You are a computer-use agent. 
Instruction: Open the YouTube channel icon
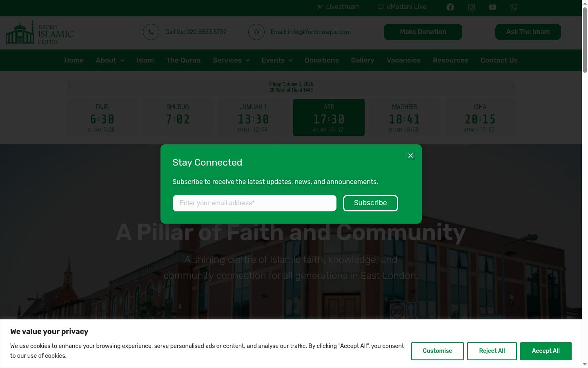(x=492, y=7)
